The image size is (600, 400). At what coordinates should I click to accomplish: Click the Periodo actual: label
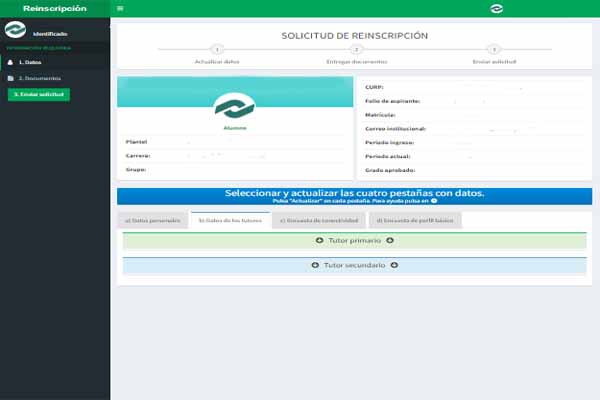click(x=388, y=156)
